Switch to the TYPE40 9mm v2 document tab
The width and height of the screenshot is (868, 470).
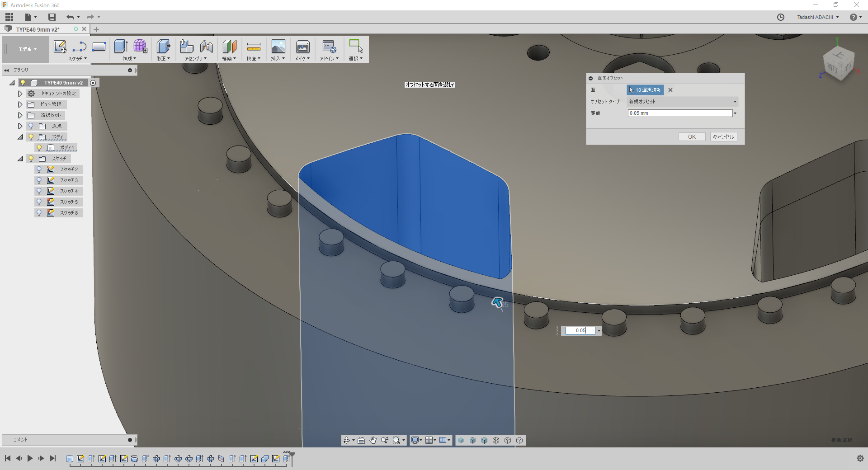point(38,29)
